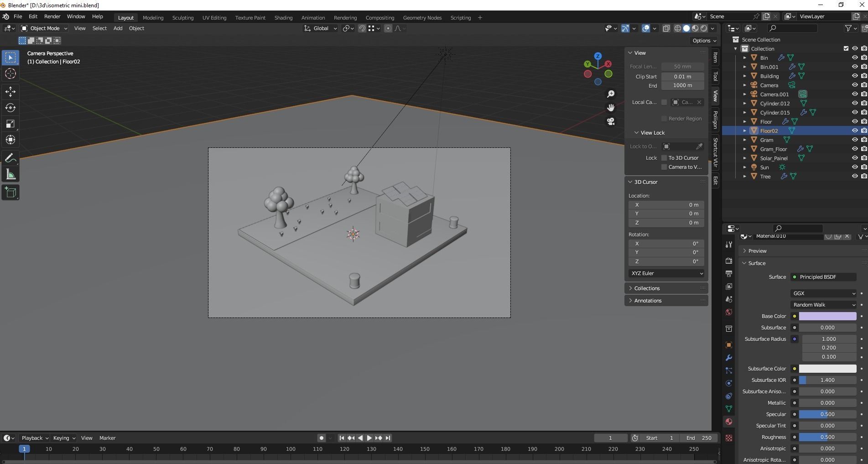The image size is (868, 464).
Task: Click the Subsurface Color swatch
Action: pos(827,369)
